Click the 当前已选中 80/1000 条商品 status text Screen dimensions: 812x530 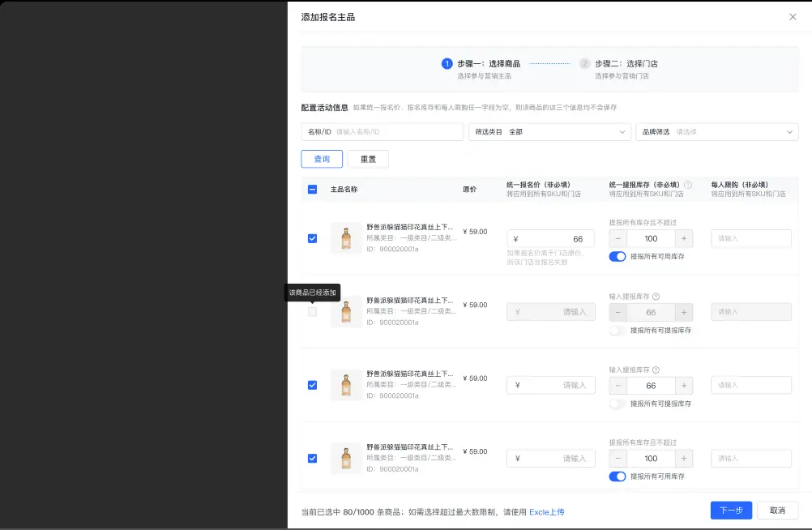click(352, 512)
